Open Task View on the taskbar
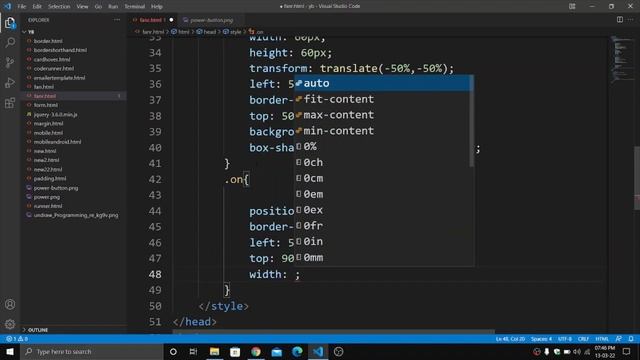 pyautogui.click(x=193, y=351)
